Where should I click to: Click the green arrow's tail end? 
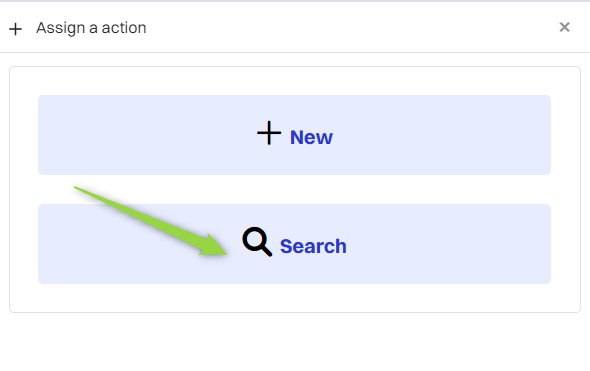click(x=76, y=187)
